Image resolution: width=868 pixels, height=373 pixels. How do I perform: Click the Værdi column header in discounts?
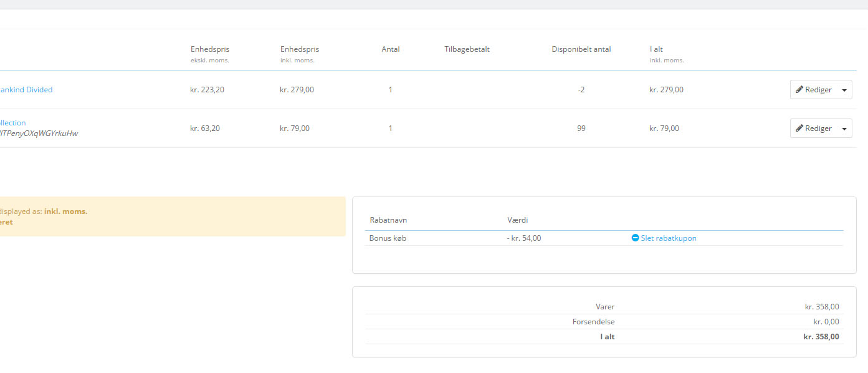(x=518, y=220)
